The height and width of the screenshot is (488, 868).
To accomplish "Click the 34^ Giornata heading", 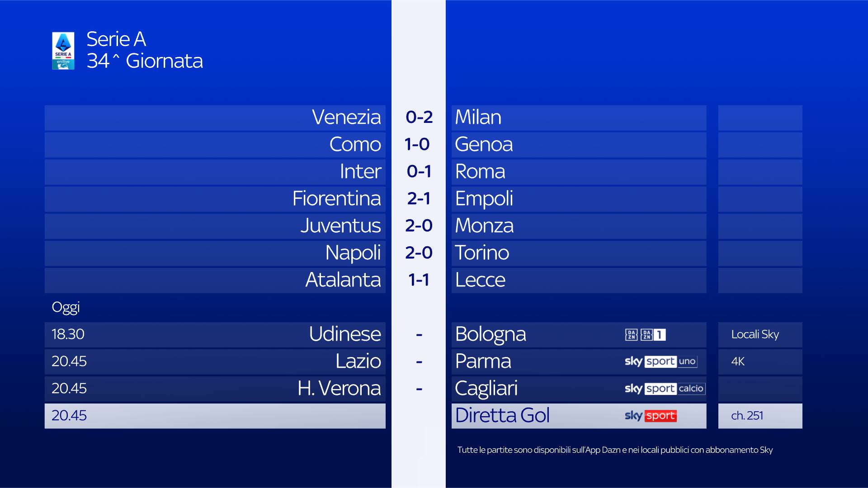I will coord(145,61).
